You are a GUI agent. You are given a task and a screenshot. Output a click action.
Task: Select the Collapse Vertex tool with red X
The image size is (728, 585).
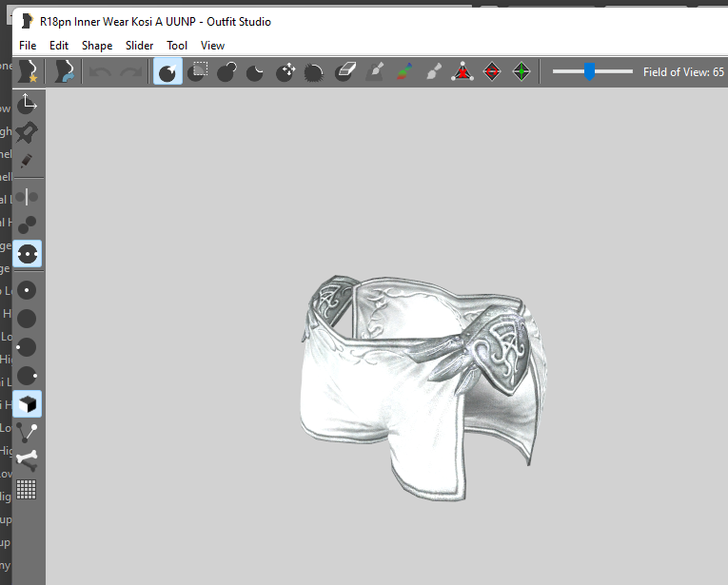click(462, 71)
